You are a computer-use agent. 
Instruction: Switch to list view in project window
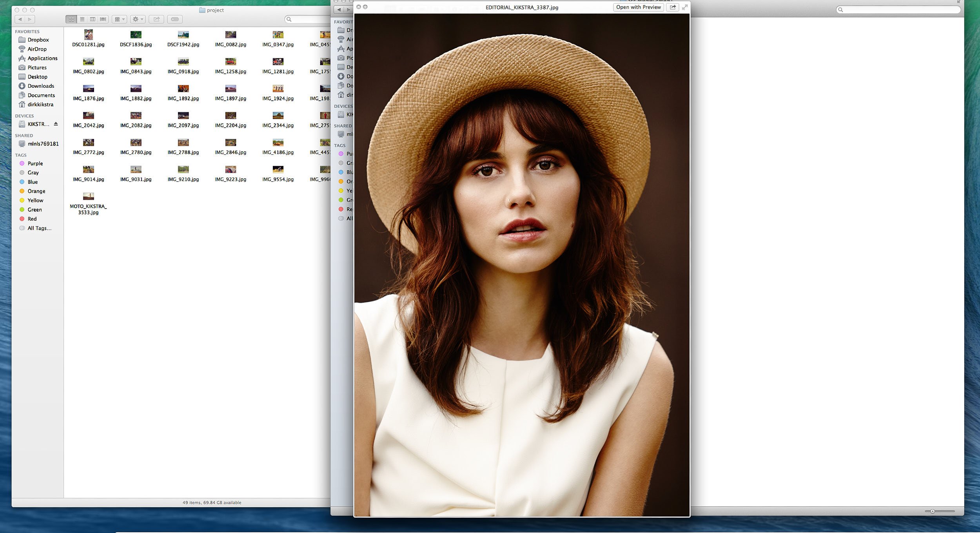click(x=82, y=19)
